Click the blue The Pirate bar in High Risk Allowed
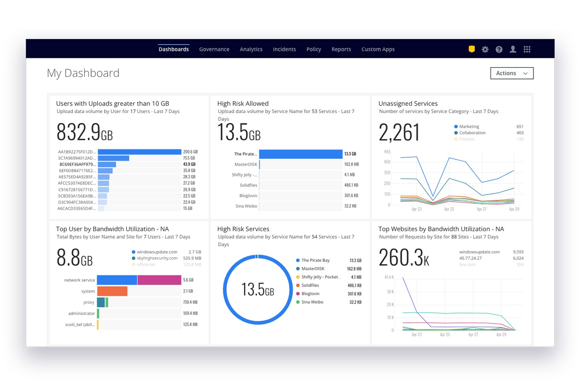This screenshot has height=392, width=579. (301, 154)
